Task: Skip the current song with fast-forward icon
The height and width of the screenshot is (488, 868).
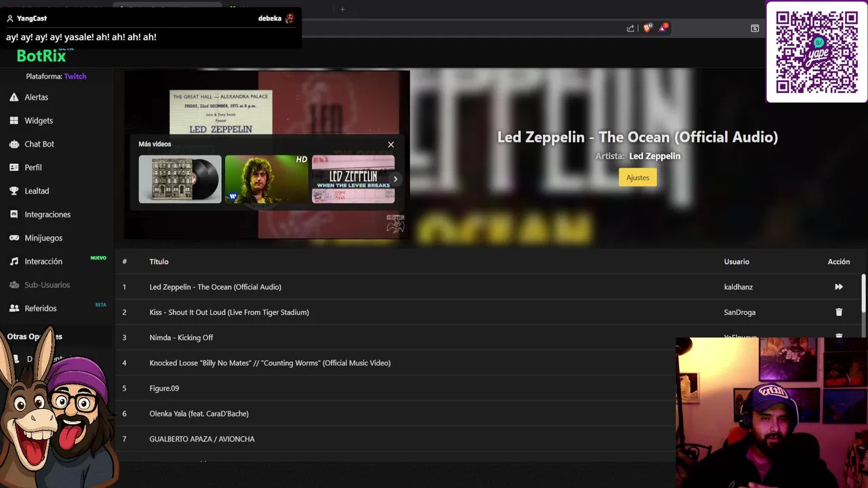Action: 839,287
